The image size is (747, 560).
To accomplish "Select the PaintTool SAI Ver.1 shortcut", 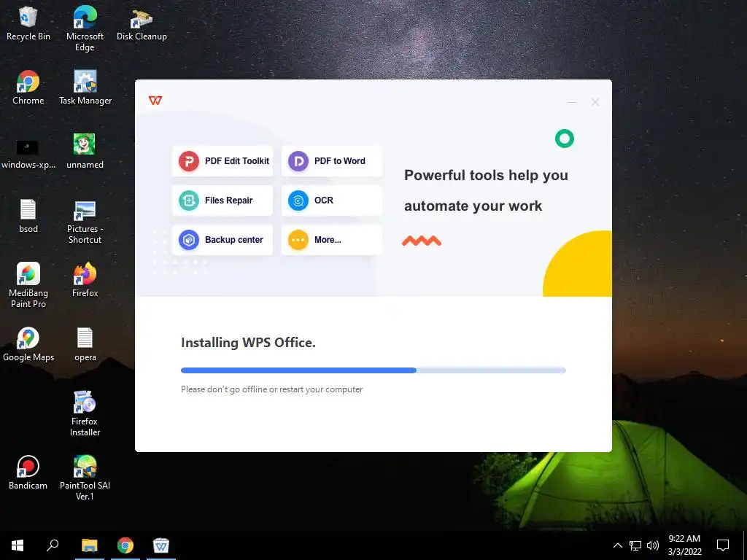I will (x=85, y=478).
